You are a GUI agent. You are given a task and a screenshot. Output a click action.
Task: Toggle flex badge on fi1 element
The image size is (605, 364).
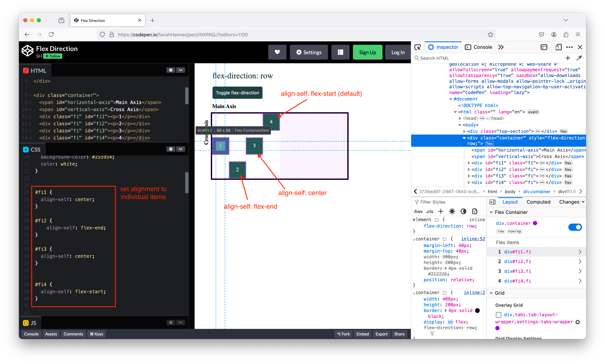568,163
